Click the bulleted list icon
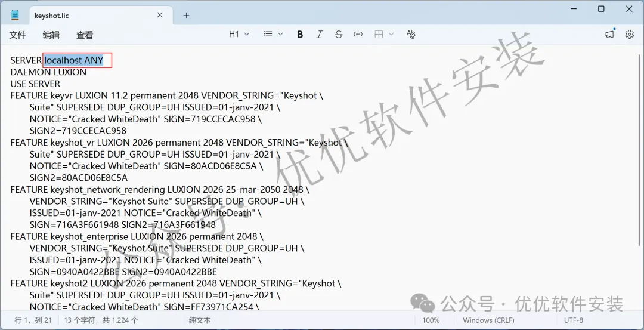The image size is (644, 330). (x=268, y=35)
